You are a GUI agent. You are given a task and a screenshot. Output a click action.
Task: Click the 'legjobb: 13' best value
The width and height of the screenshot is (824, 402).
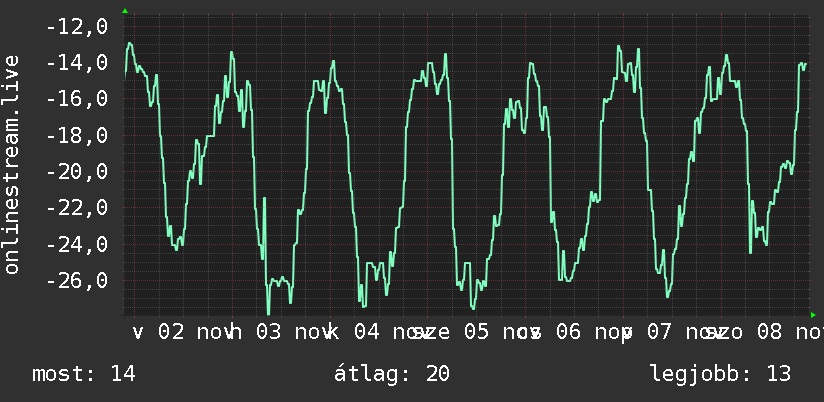pos(720,374)
